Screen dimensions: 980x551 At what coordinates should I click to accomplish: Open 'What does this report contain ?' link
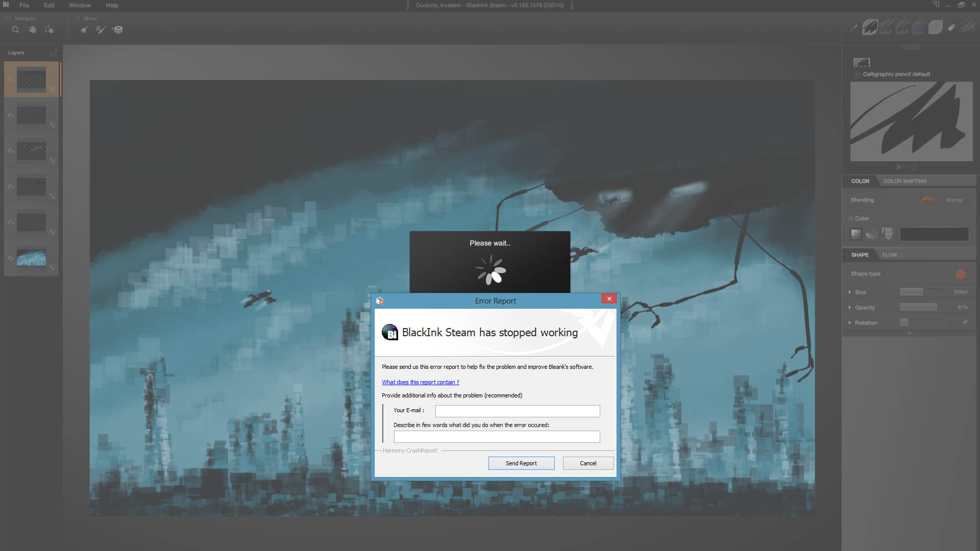click(421, 382)
